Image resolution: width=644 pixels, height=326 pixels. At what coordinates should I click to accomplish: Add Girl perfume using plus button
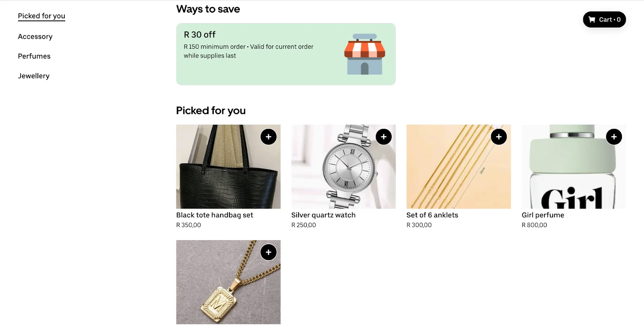click(x=614, y=137)
